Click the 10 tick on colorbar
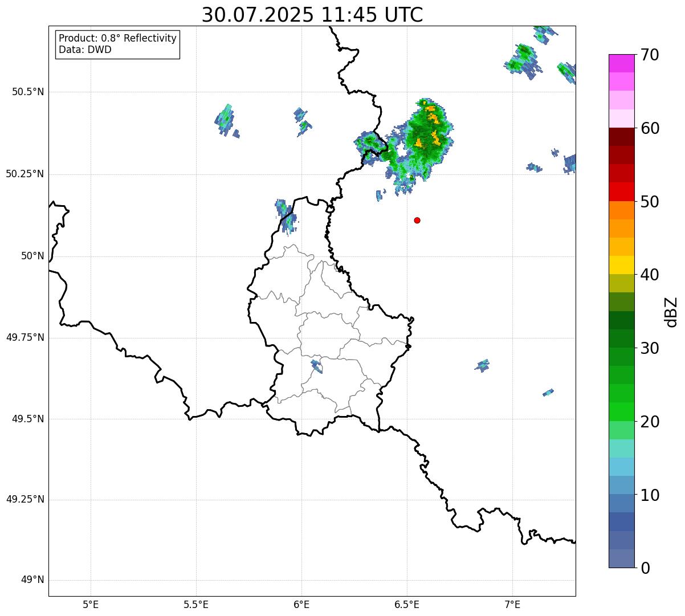 click(x=650, y=495)
